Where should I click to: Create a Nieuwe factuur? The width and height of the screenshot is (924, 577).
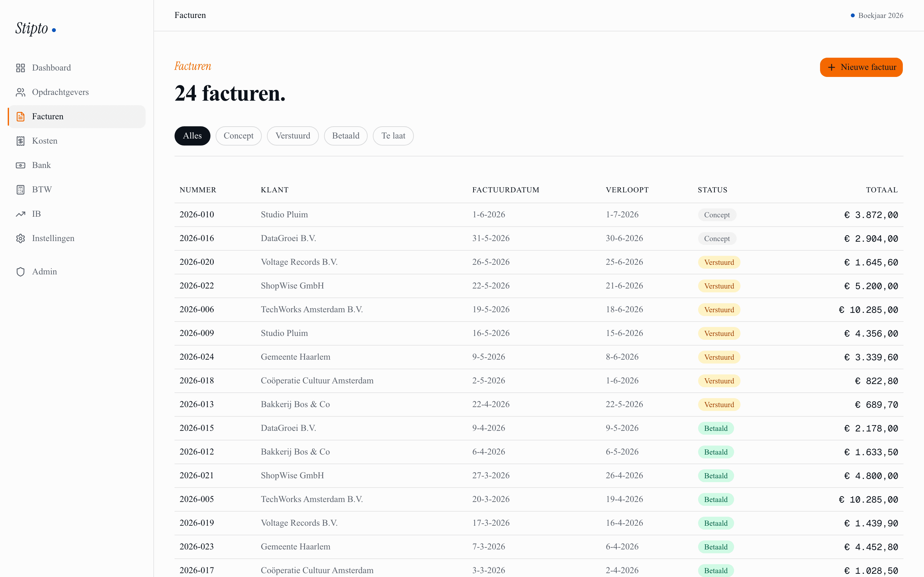click(861, 67)
